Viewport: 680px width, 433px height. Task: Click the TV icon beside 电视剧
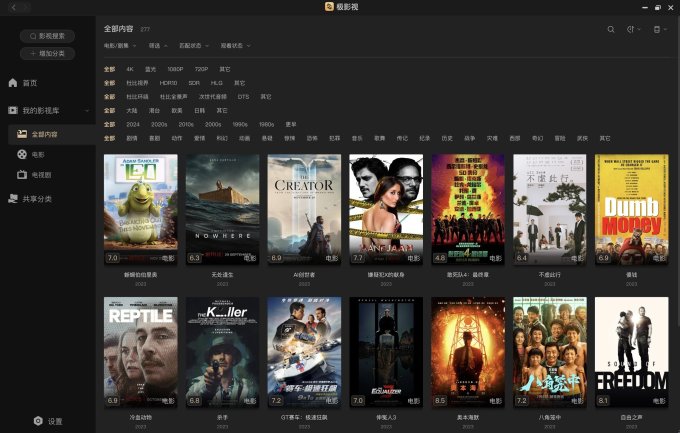22,175
